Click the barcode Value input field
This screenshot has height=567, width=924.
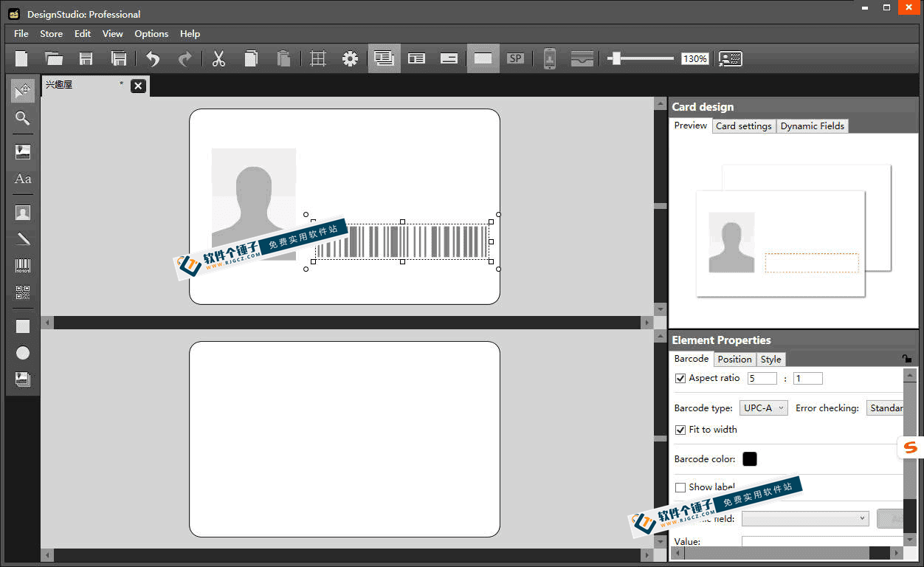(822, 541)
